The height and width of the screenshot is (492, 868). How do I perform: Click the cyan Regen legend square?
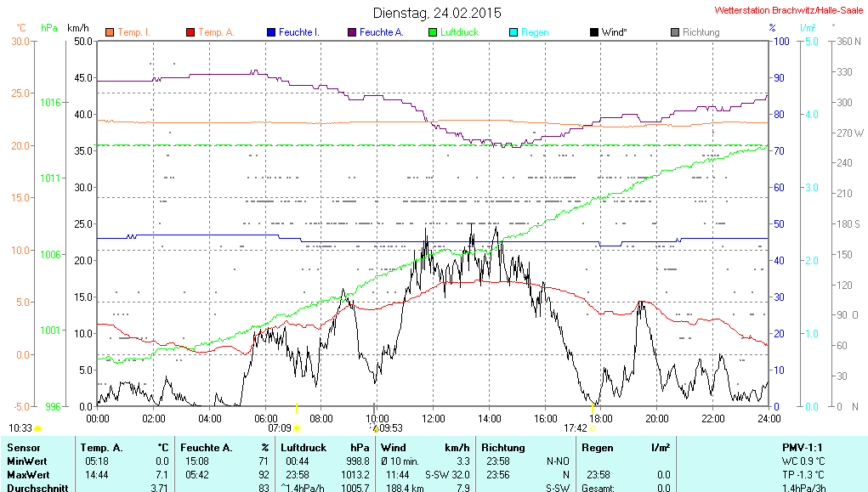point(513,32)
